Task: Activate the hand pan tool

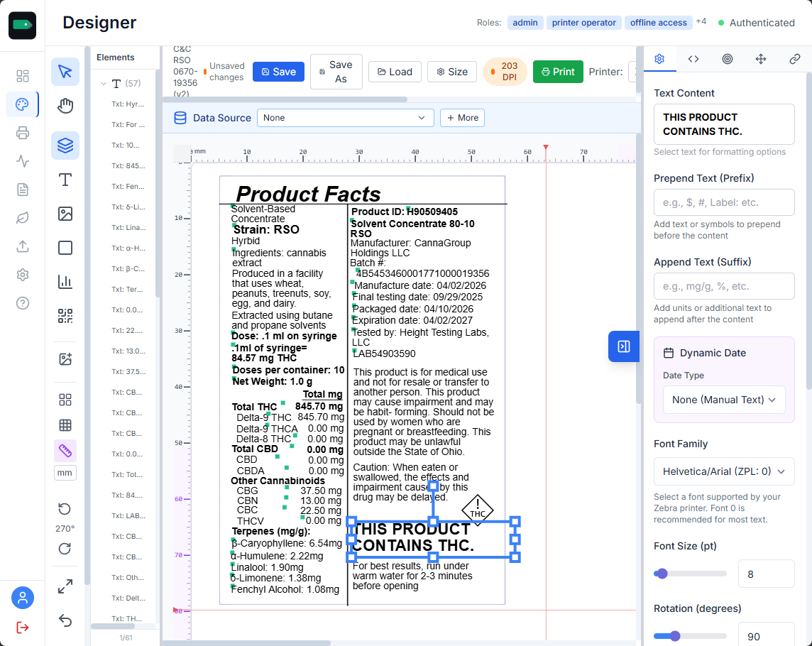Action: [x=65, y=106]
